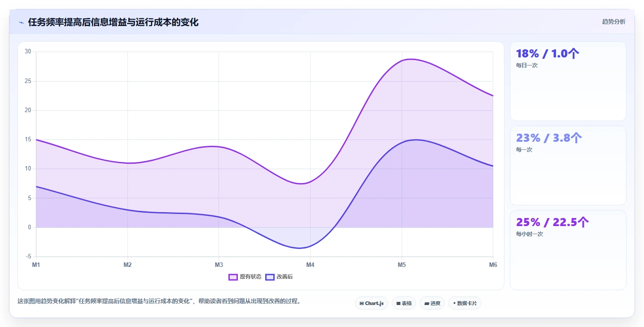Viewport: 644px width, 327px height.
Task: Click the wave icon before the chart title
Action: [21, 22]
